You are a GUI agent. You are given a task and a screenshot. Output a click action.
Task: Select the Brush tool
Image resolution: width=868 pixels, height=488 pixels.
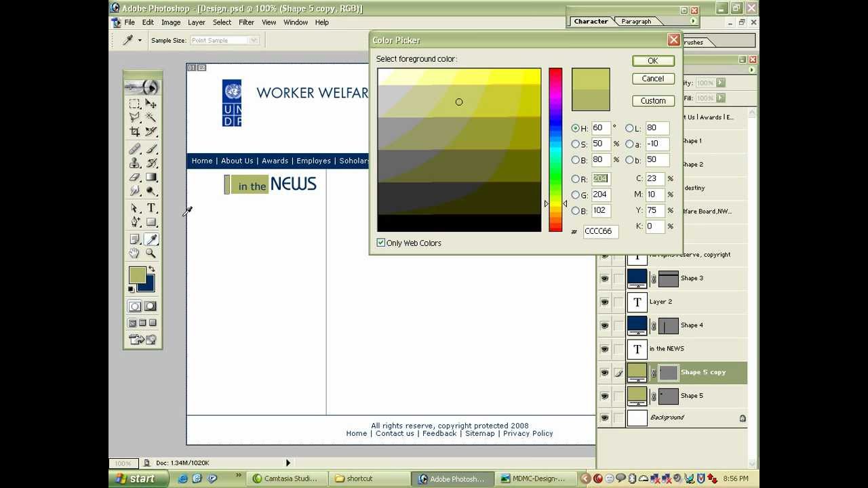coord(151,149)
